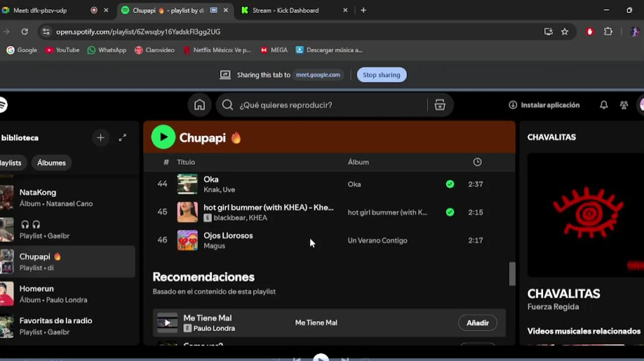Click CHAVALITAS red eye album art
This screenshot has height=361, width=644.
pyautogui.click(x=586, y=215)
